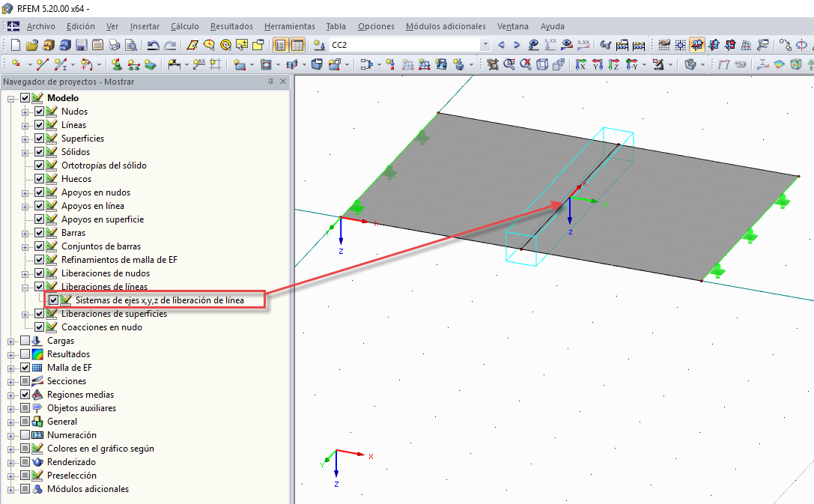The width and height of the screenshot is (814, 504).
Task: Redo the last undone action
Action: coord(170,45)
